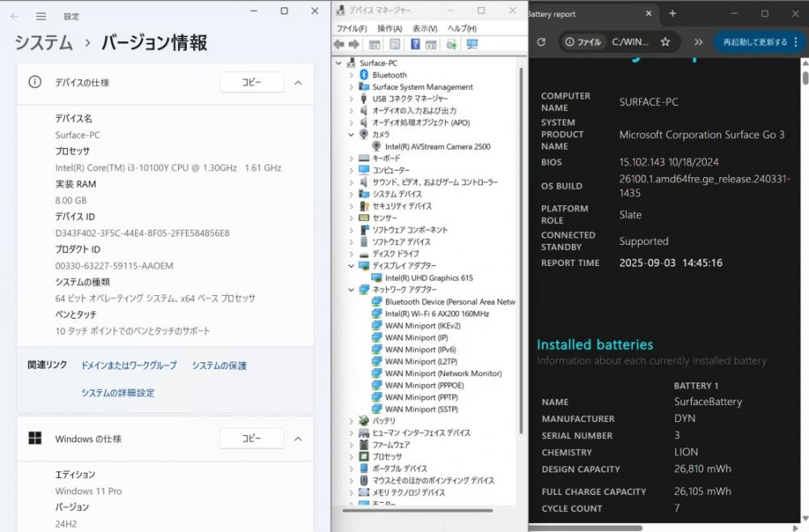Viewport: 809px width, 532px height.
Task: Click Device Manager vertical scrollbar
Action: (x=521, y=251)
